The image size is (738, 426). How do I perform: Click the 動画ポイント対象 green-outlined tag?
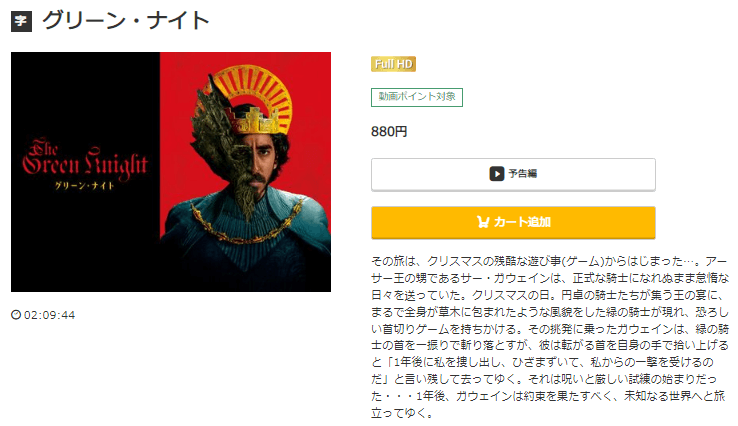[417, 97]
